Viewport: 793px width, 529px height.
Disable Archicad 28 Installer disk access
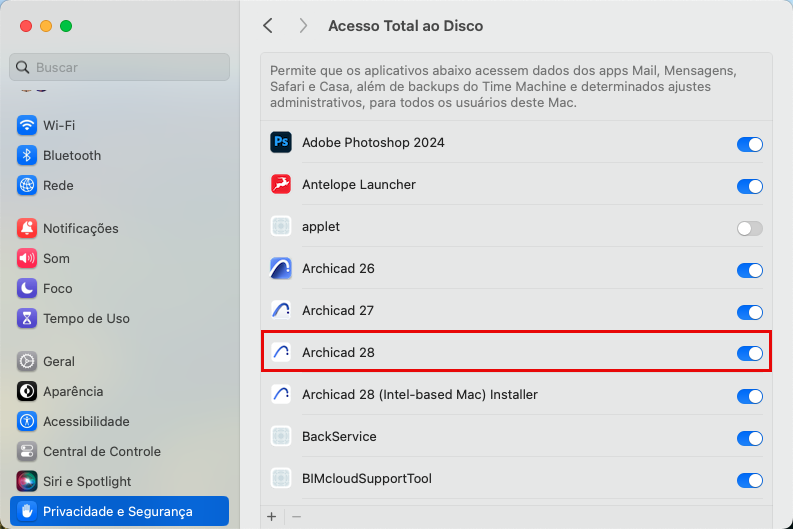tap(750, 396)
